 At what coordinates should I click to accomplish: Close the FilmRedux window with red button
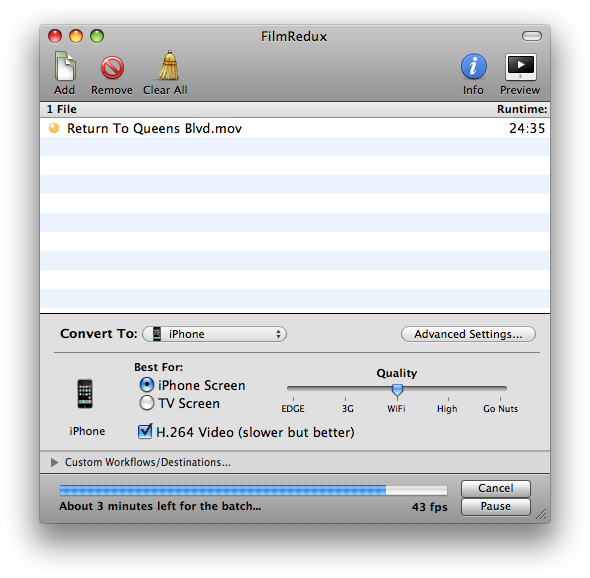[x=55, y=36]
